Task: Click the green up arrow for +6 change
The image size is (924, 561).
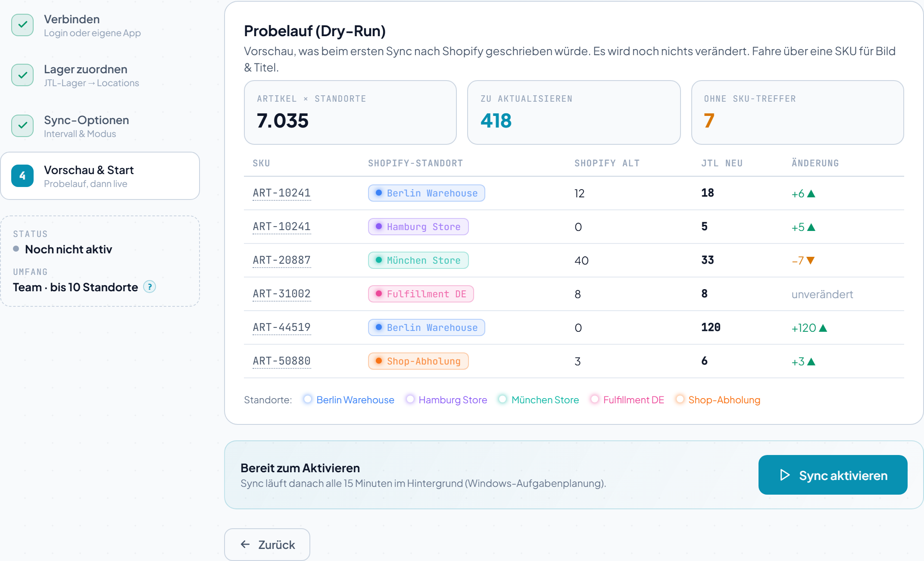Action: 811,193
